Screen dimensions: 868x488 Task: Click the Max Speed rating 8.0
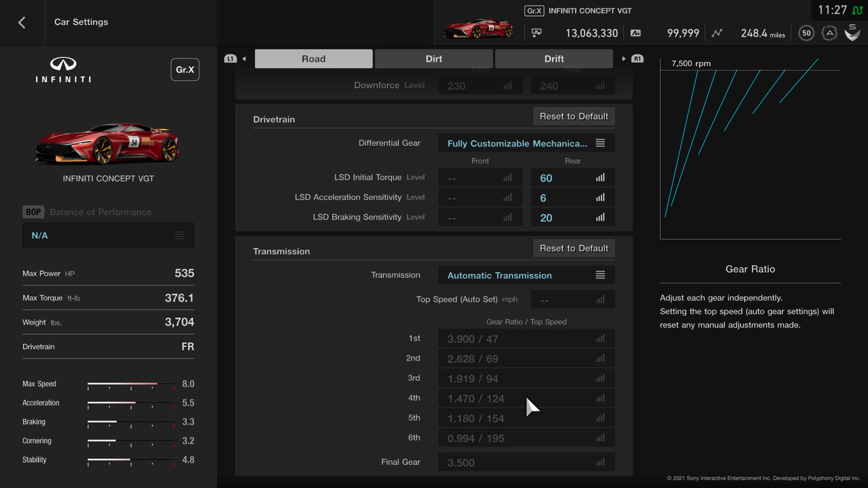188,384
